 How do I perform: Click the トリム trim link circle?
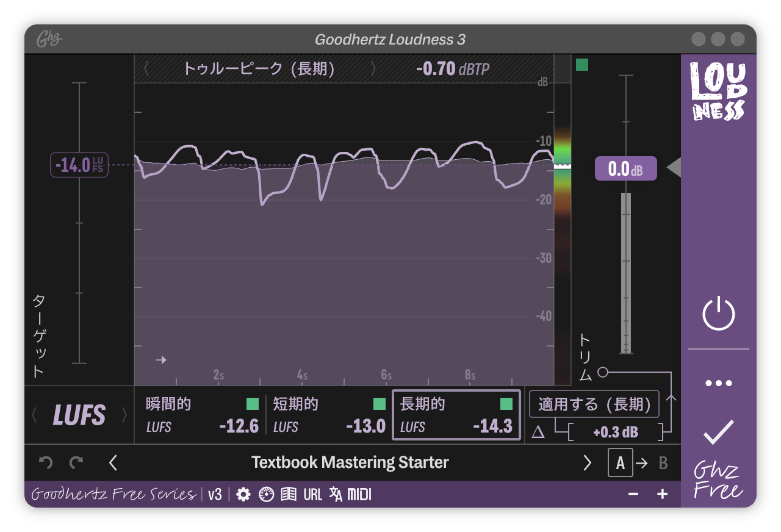pos(603,372)
